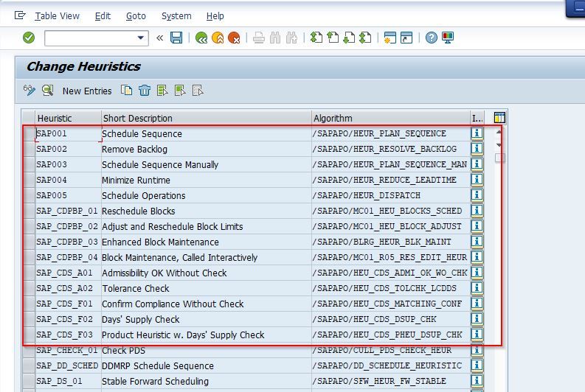This screenshot has height=392, width=585.
Task: Click the Details magnifier icon
Action: 48,91
